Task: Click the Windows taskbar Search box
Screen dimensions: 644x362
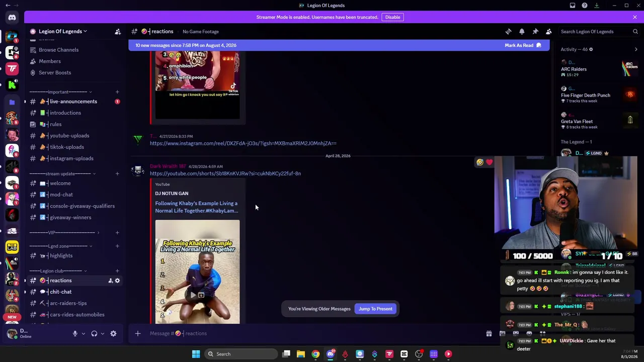Action: click(241, 354)
